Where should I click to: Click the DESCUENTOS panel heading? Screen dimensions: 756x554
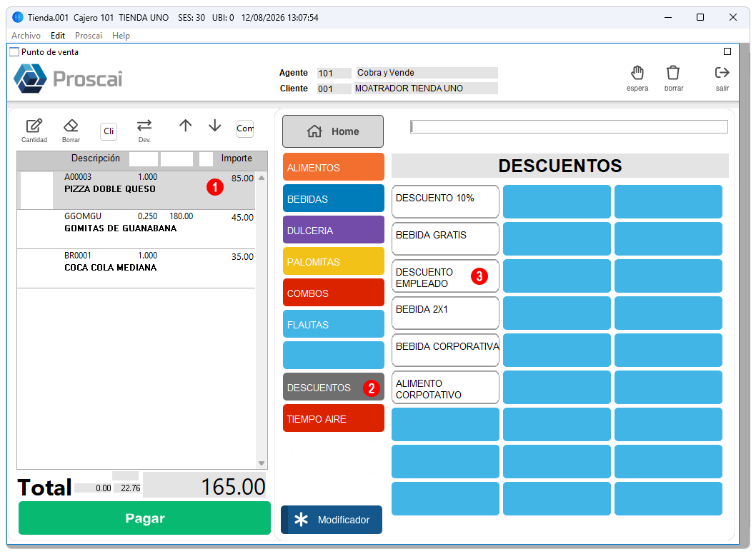tap(559, 166)
